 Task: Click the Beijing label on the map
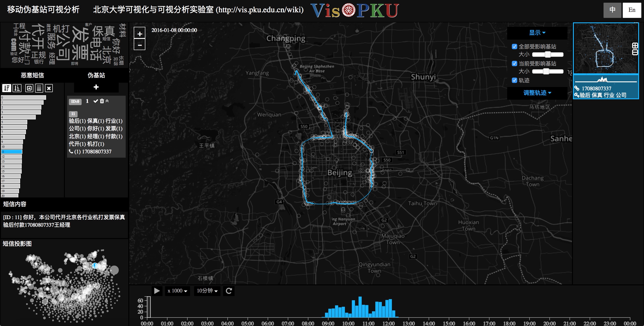[339, 173]
